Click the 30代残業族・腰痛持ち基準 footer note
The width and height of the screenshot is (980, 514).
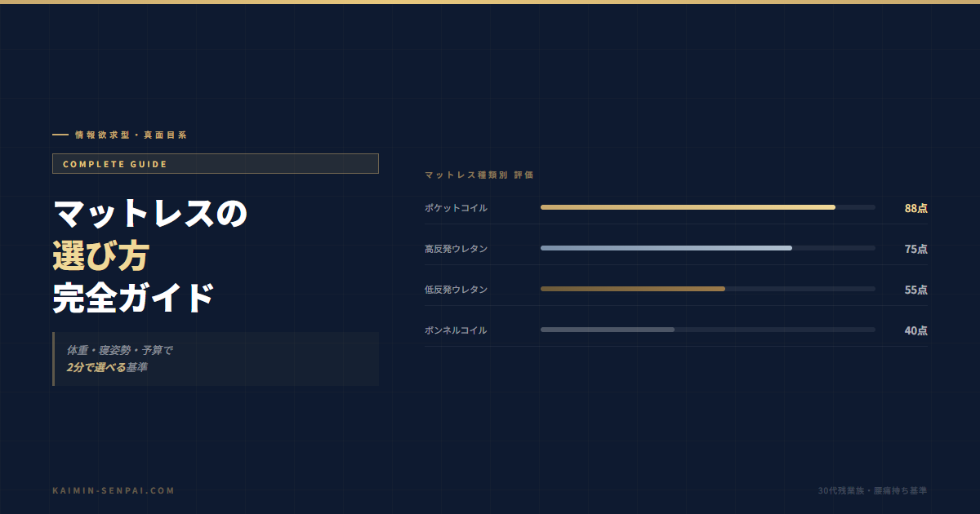pyautogui.click(x=872, y=490)
